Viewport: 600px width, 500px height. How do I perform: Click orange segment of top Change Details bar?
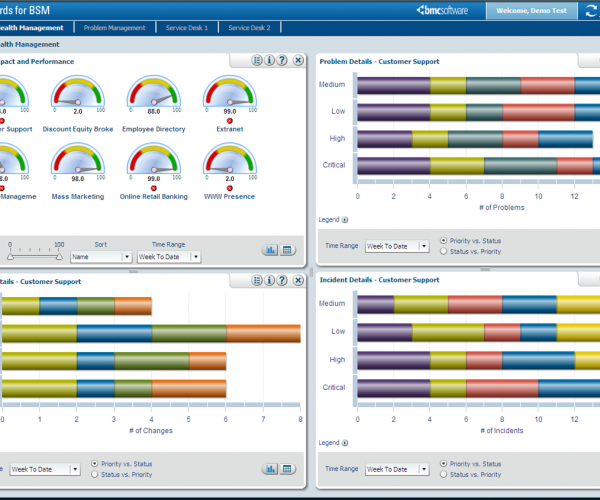pos(133,306)
